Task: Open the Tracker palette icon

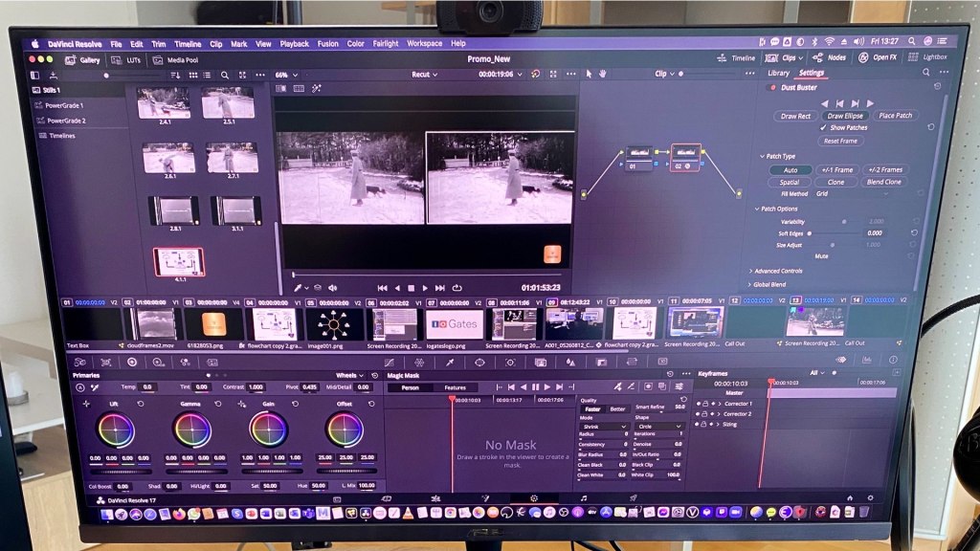Action: coord(510,363)
